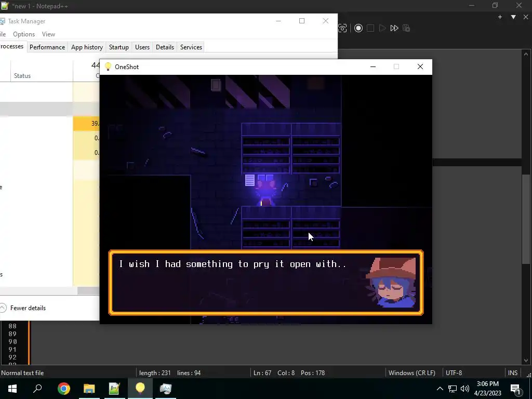Screen dimensions: 532x399
Task: Select the Processes tab
Action: click(x=12, y=46)
